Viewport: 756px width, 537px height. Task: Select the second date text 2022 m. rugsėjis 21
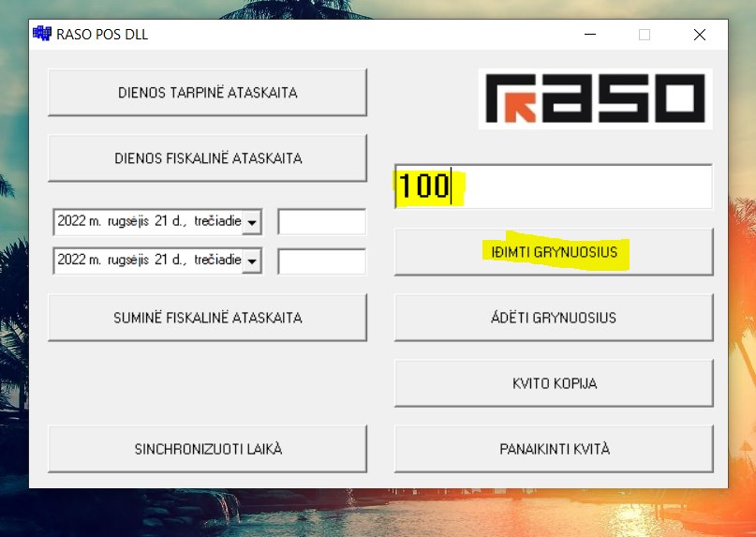coord(112,260)
